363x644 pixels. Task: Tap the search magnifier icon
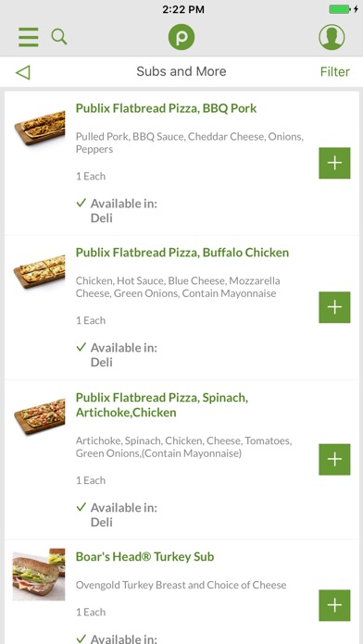59,37
